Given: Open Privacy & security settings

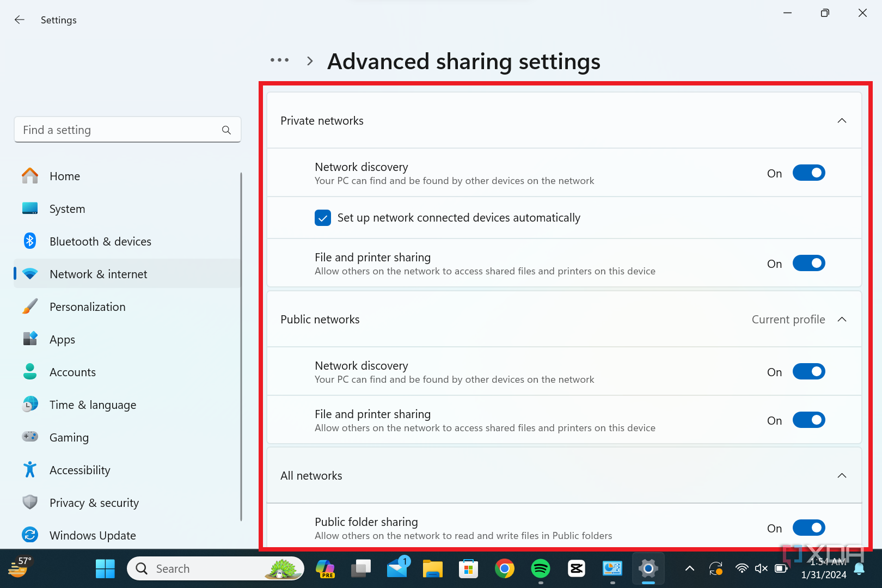Looking at the screenshot, I should (94, 503).
